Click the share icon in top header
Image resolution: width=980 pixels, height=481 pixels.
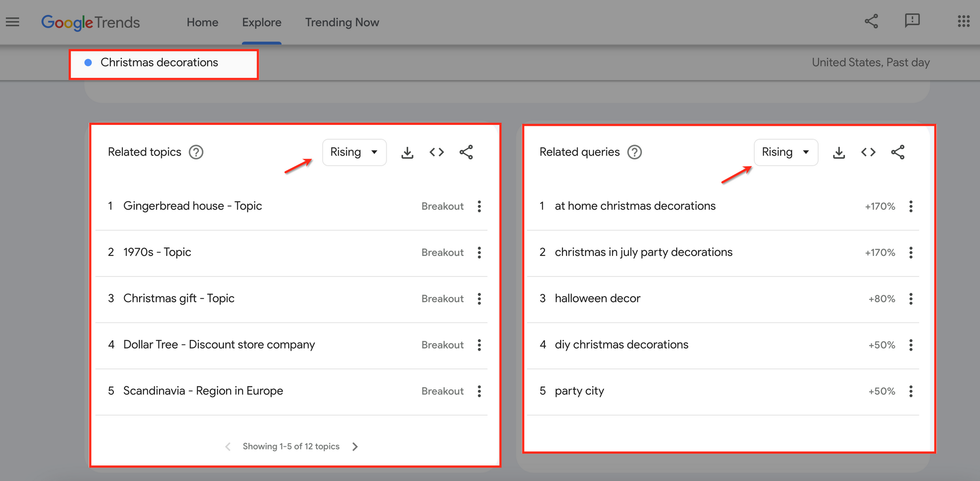click(x=871, y=22)
